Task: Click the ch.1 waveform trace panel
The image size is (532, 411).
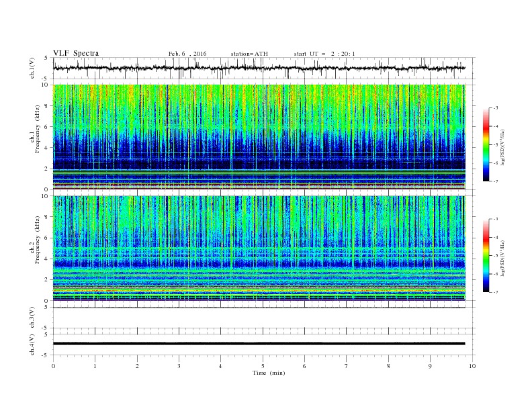Action: pos(264,68)
